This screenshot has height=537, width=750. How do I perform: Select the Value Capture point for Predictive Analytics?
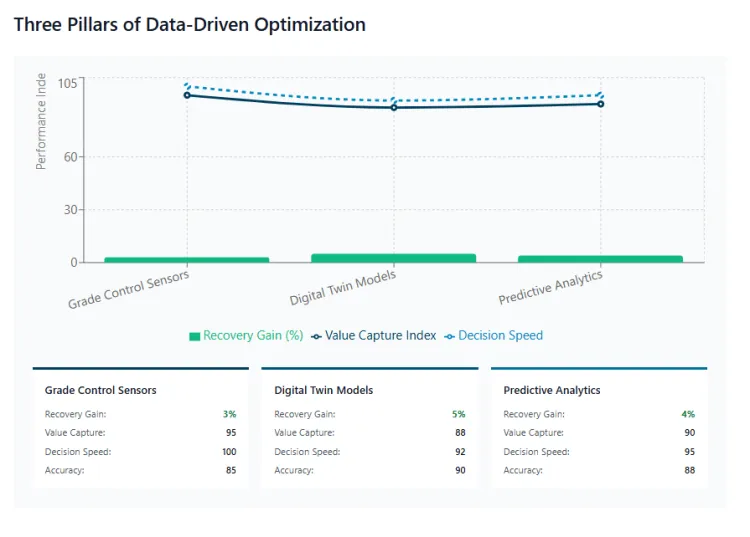[x=600, y=104]
